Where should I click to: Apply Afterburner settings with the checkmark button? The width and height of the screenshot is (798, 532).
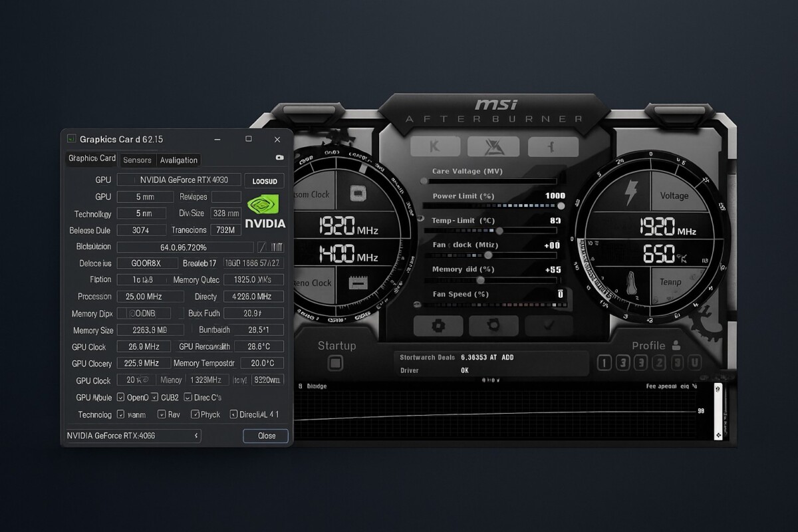(549, 326)
